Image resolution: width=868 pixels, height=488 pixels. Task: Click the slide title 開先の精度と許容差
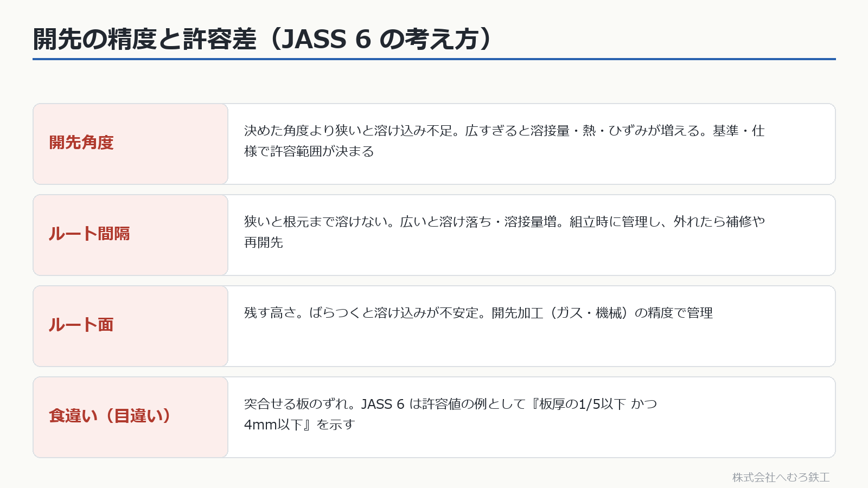144,39
